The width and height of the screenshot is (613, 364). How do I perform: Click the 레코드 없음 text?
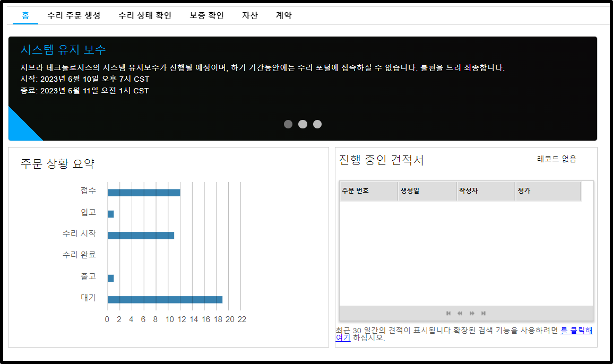pos(557,159)
